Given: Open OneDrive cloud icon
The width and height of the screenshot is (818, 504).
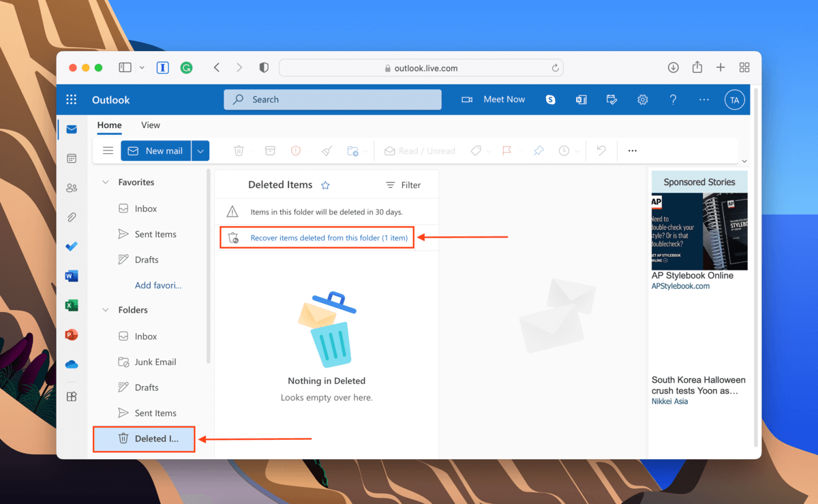Looking at the screenshot, I should click(72, 364).
